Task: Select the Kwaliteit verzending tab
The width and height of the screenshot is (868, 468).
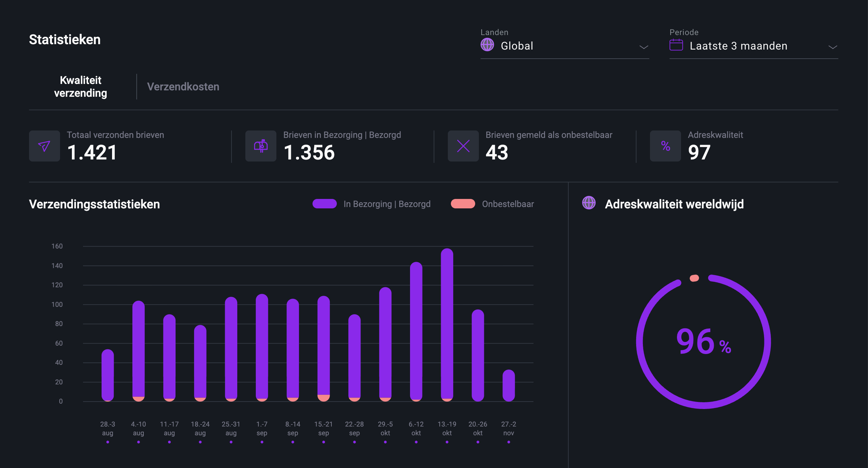Action: (81, 87)
